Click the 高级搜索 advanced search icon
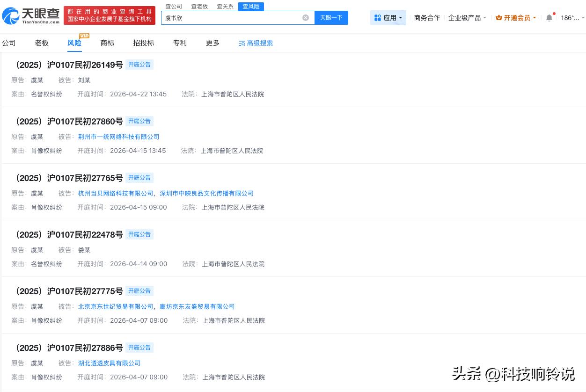586x392 pixels. click(x=242, y=43)
